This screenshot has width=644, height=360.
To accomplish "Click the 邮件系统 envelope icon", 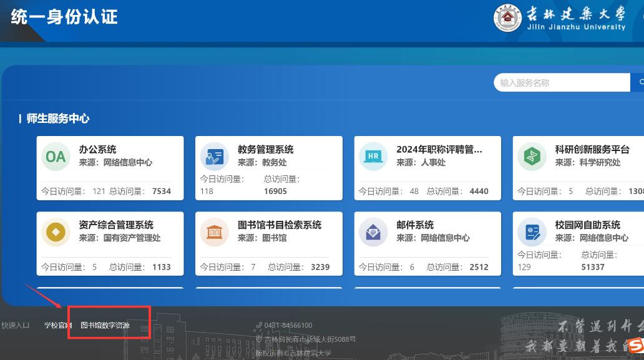I will 373,232.
